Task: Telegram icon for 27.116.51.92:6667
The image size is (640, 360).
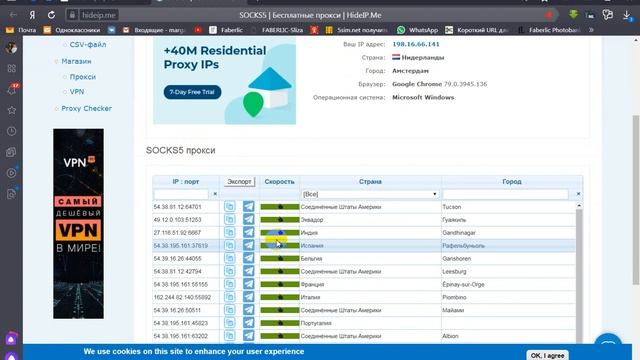Action: 249,232
